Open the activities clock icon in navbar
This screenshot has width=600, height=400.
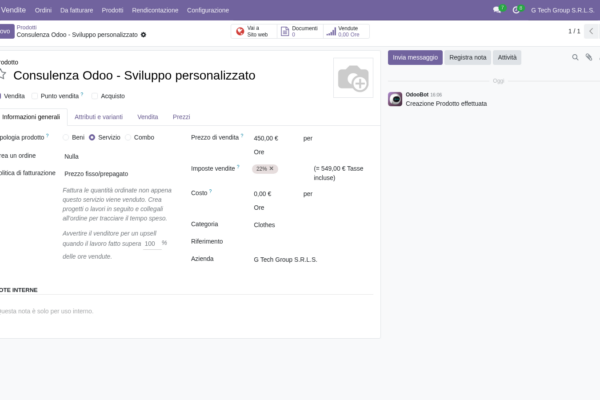pos(516,10)
